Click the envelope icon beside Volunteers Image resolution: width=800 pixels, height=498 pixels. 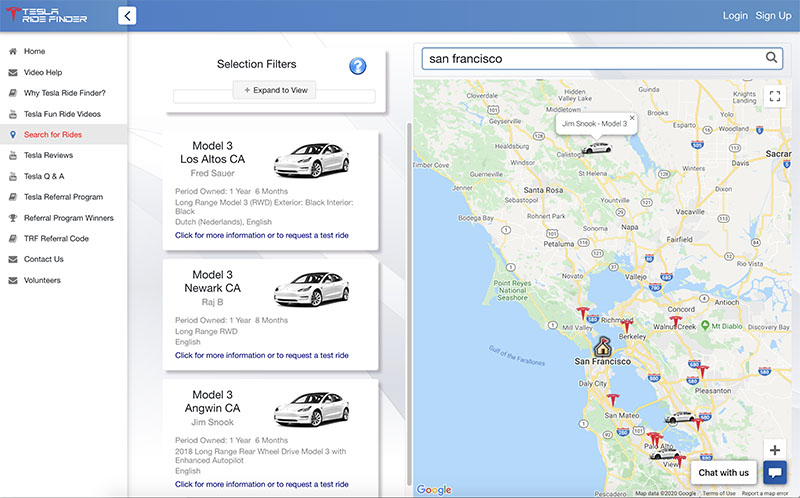tap(13, 280)
